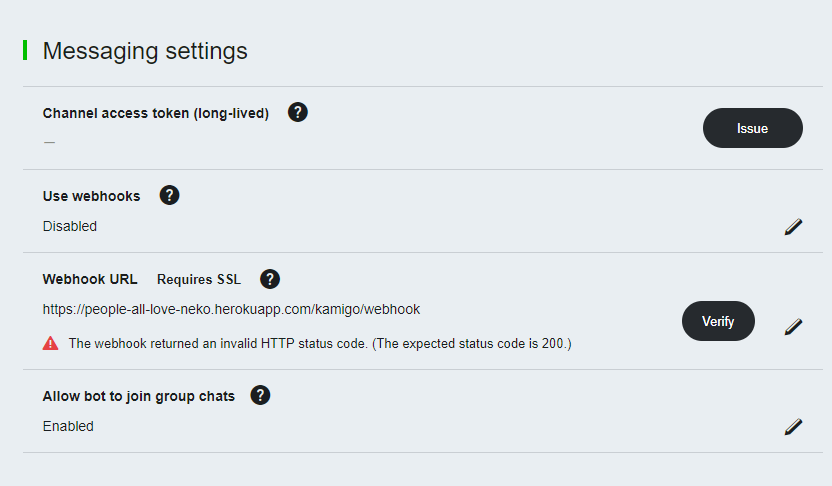This screenshot has width=832, height=486.
Task: Click the Requires SSL label
Action: [199, 279]
